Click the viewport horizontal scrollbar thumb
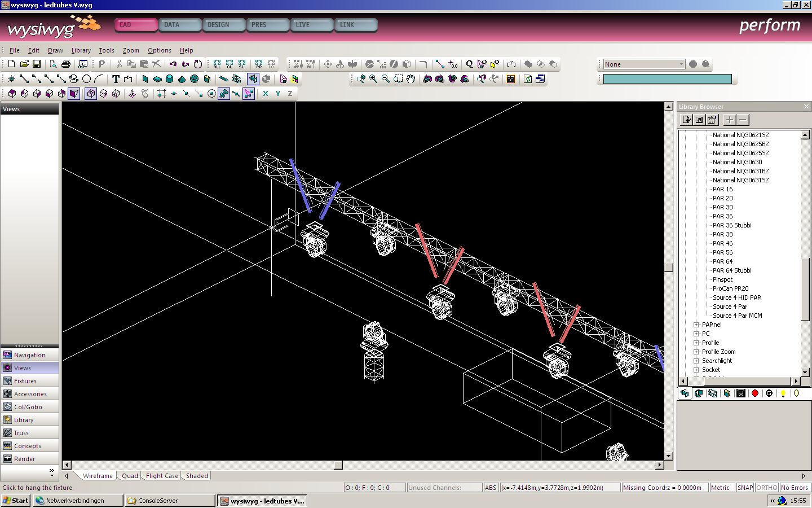The width and height of the screenshot is (812, 508). pyautogui.click(x=338, y=465)
